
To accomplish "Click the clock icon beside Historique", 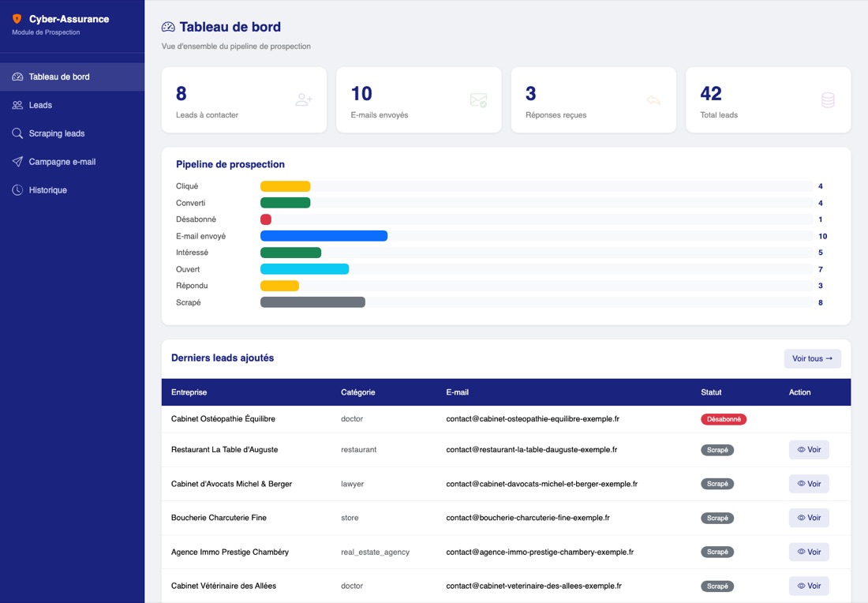I will [x=17, y=190].
